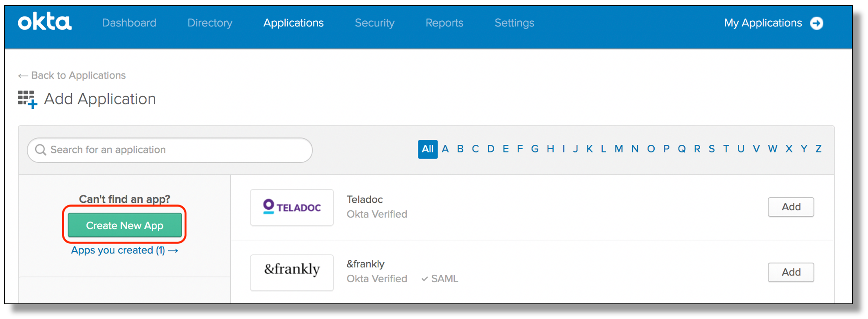Filter applications by letter S
The height and width of the screenshot is (319, 868).
point(711,149)
